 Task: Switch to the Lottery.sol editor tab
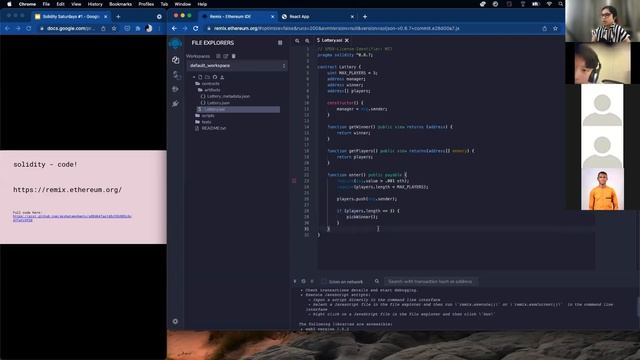pos(331,40)
